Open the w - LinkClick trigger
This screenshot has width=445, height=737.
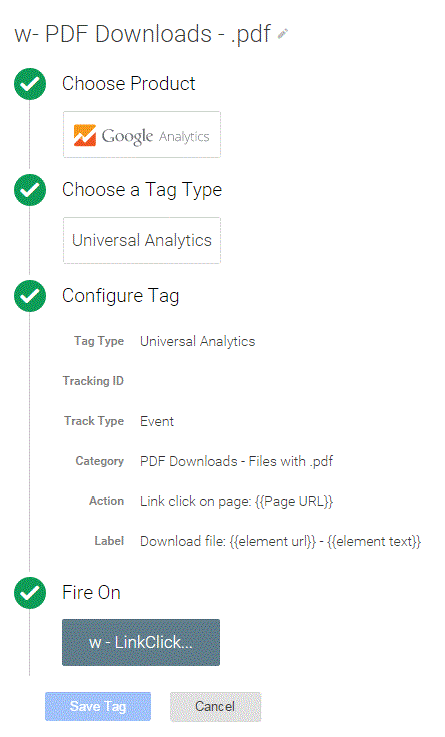141,642
